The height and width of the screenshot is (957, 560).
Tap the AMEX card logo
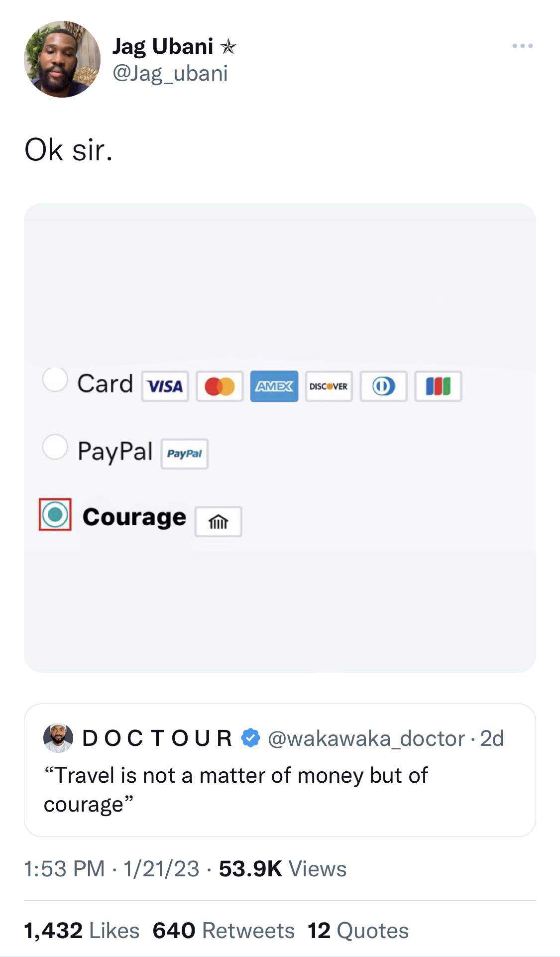point(274,386)
